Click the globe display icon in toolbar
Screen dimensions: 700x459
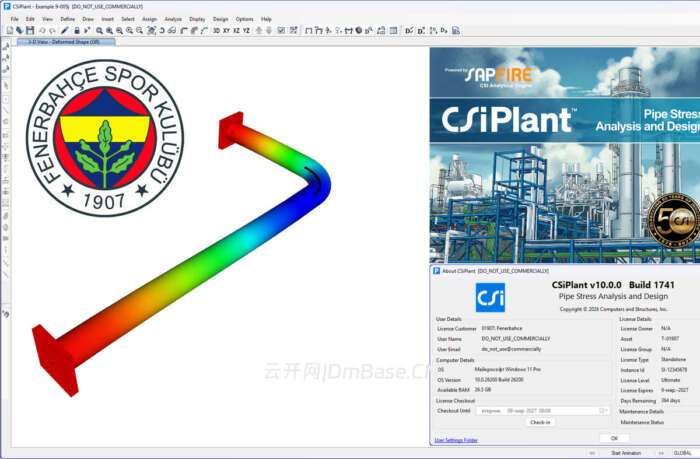tap(358, 30)
